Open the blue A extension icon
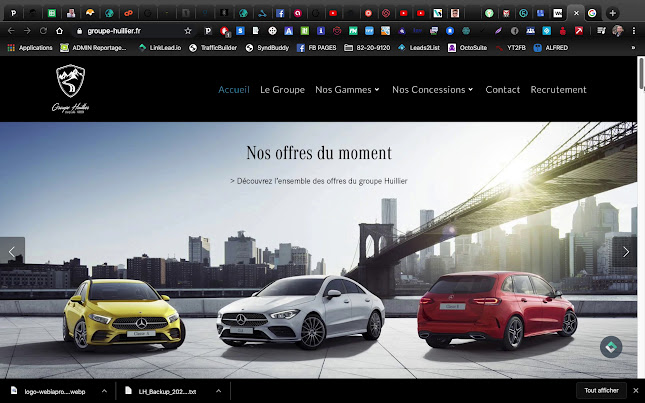Image resolution: width=645 pixels, height=403 pixels. click(x=288, y=31)
